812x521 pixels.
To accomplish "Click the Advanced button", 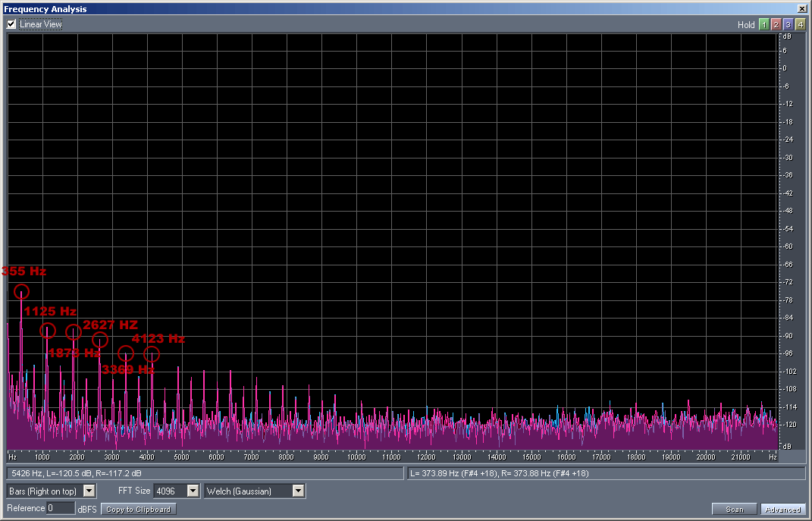I will pos(782,510).
